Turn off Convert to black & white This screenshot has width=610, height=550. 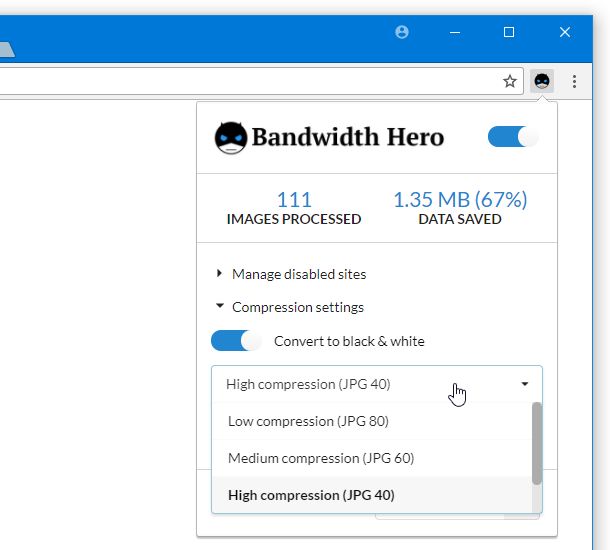(236, 341)
